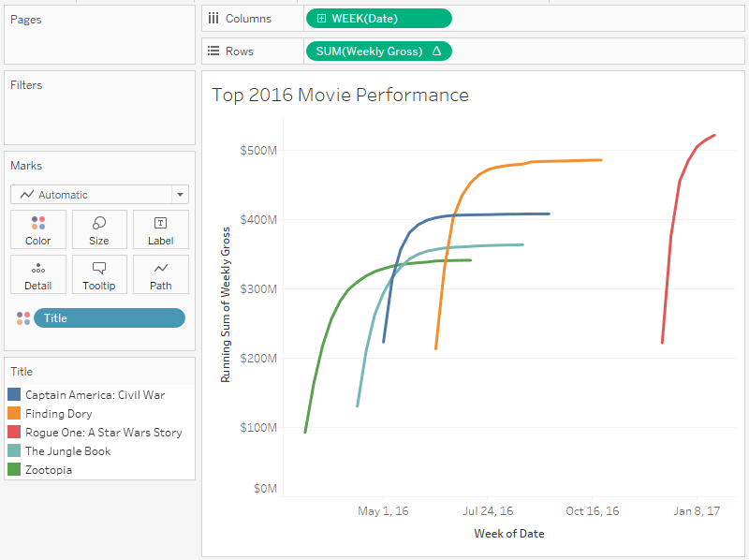This screenshot has width=749, height=560.
Task: Click the Rows shelf icon
Action: (x=213, y=51)
